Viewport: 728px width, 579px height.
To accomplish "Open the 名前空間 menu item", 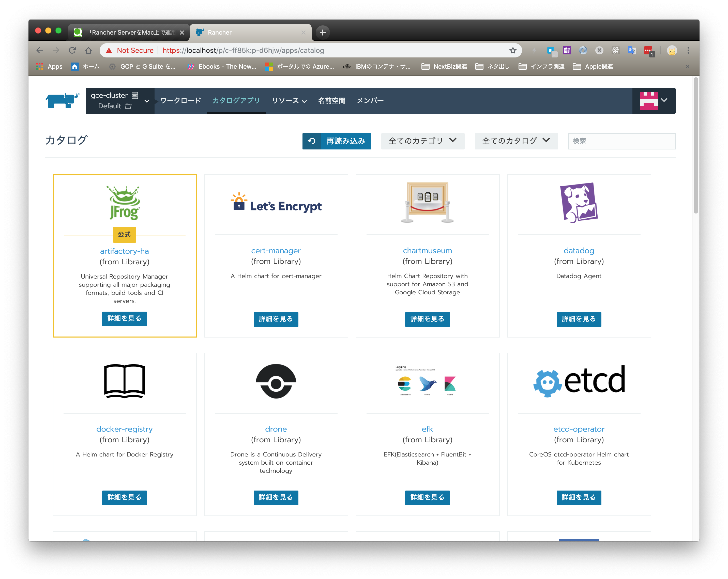I will [x=331, y=100].
